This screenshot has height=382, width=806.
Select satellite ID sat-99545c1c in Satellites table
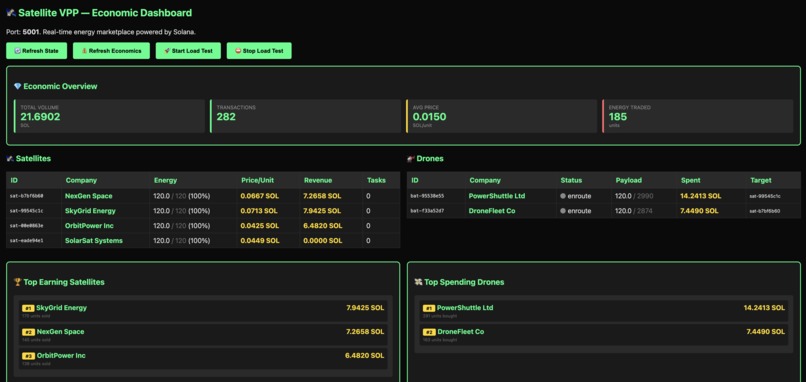[x=27, y=211]
